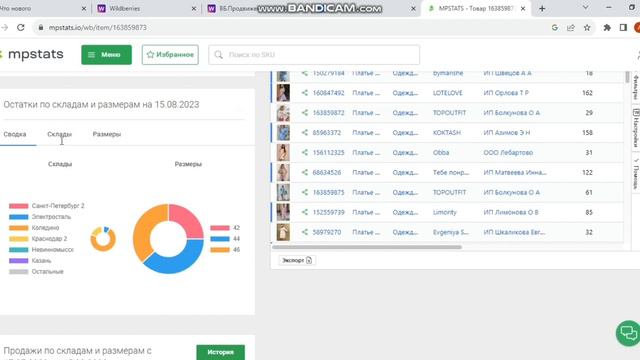Switch to the Склады tab

(60, 134)
